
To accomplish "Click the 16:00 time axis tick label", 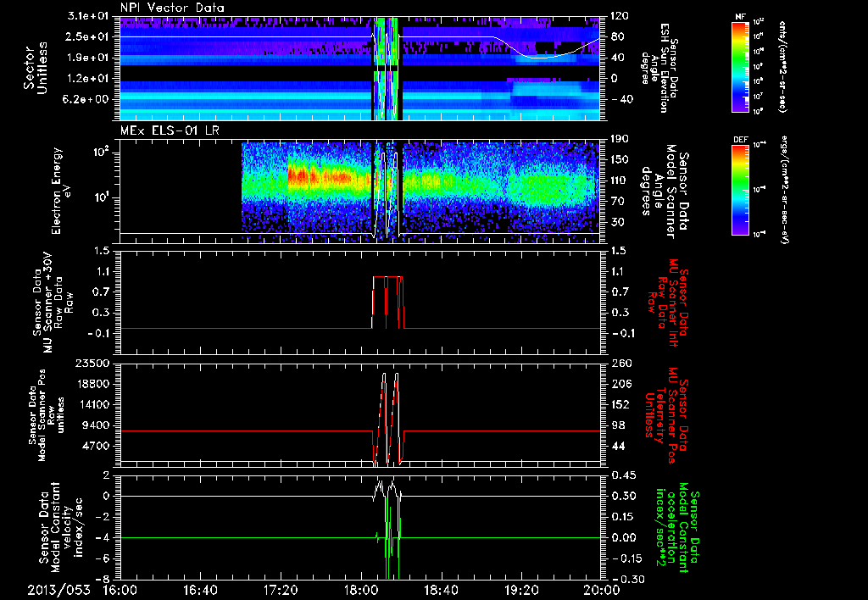I will tap(120, 590).
